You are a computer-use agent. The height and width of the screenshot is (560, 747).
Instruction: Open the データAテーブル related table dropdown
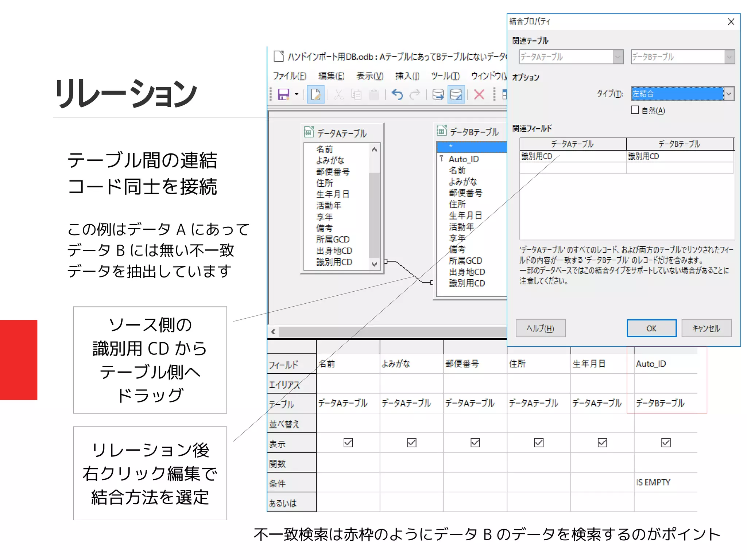coord(571,57)
